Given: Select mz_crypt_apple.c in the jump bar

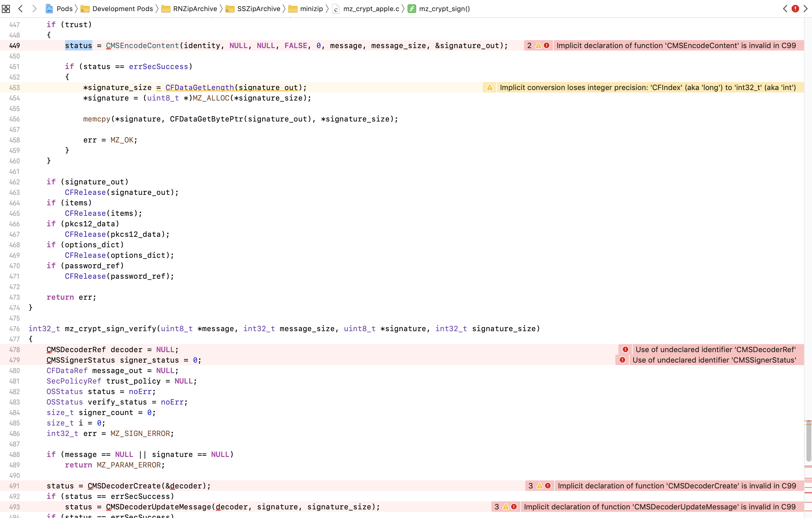Looking at the screenshot, I should tap(371, 9).
